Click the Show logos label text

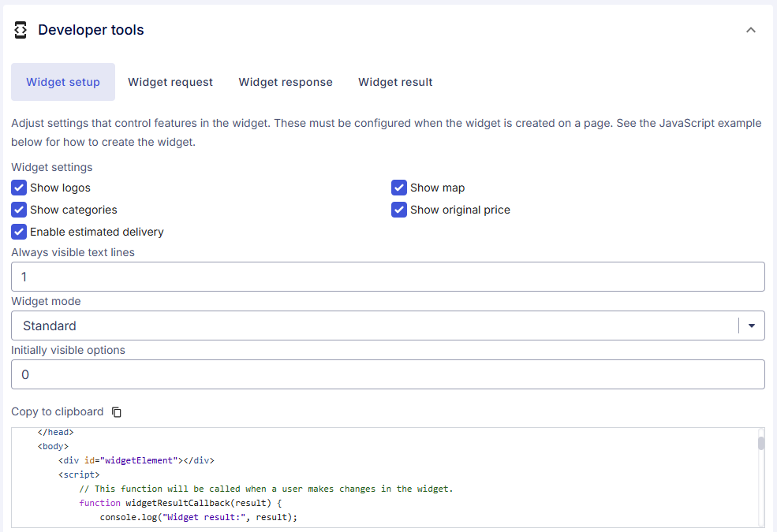[61, 188]
